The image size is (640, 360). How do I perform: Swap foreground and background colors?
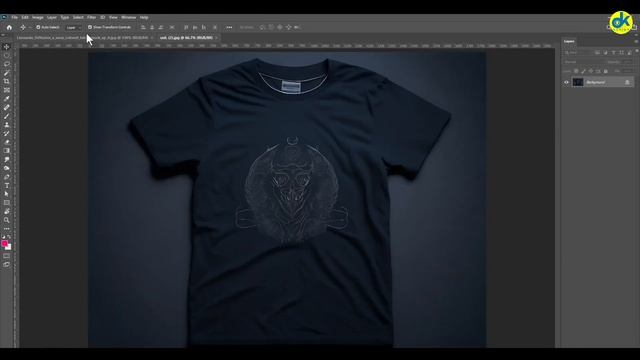9,237
